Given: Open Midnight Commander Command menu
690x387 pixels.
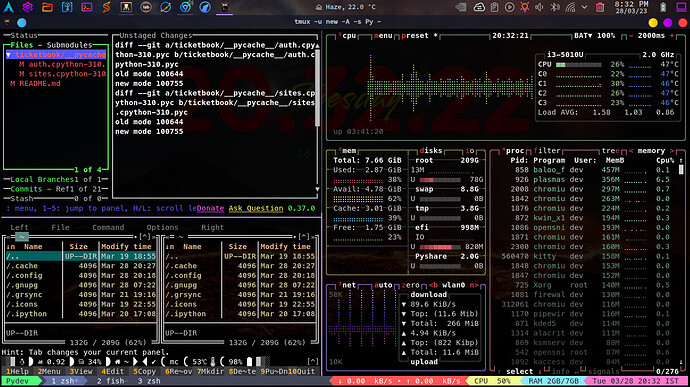Looking at the screenshot, I should click(108, 228).
